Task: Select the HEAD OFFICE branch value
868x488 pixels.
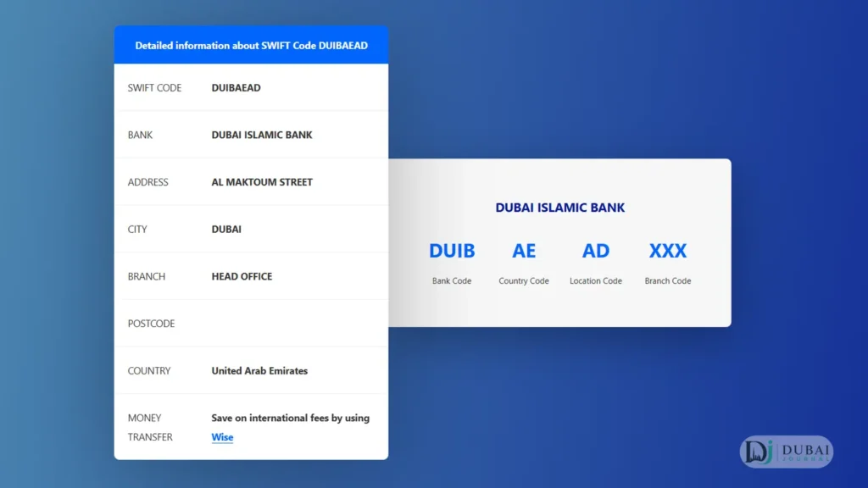Action: point(242,276)
